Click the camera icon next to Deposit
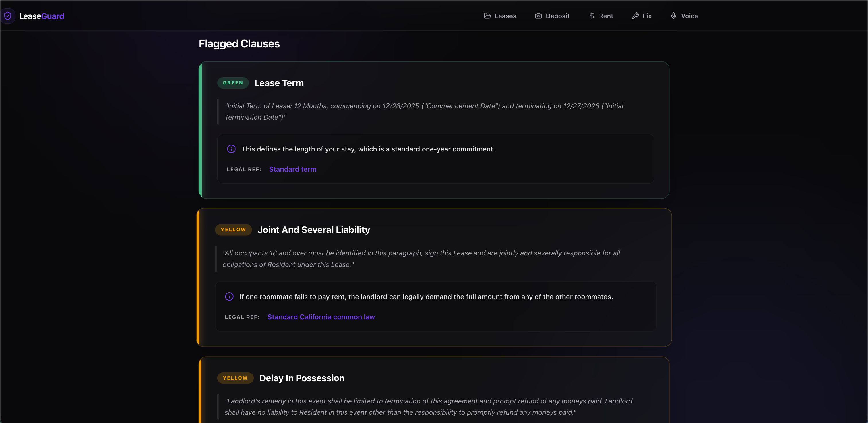 click(538, 16)
